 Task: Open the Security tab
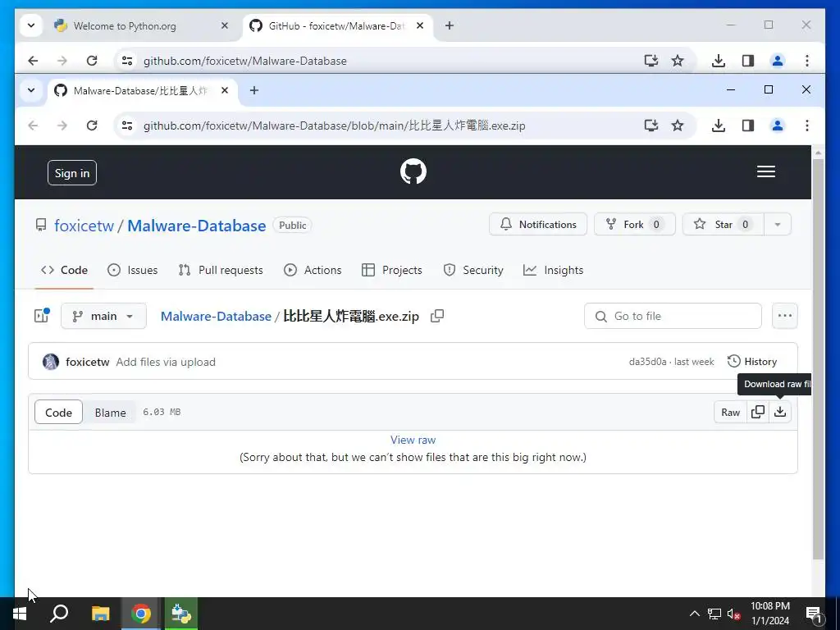473,270
